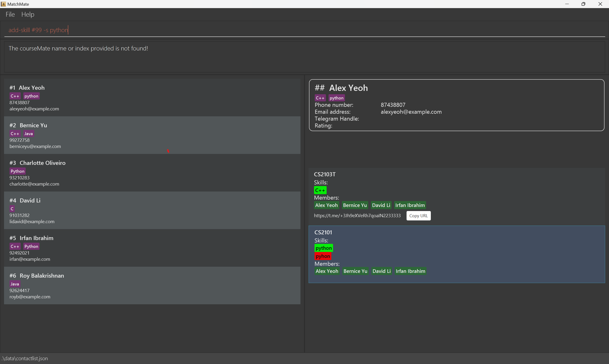
Task: Select the CS2101 group title
Action: pos(323,232)
